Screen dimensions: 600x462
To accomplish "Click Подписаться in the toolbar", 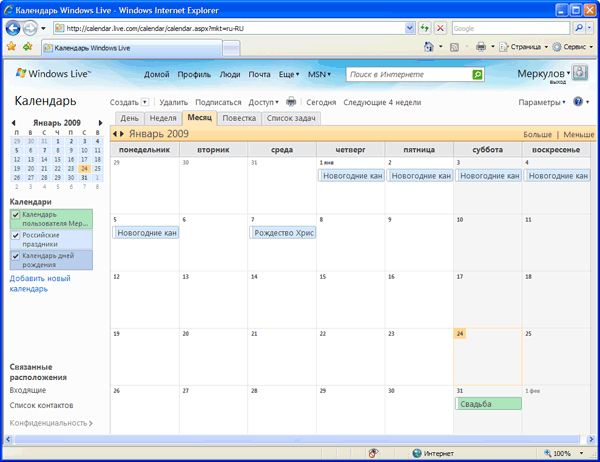I will click(x=218, y=102).
